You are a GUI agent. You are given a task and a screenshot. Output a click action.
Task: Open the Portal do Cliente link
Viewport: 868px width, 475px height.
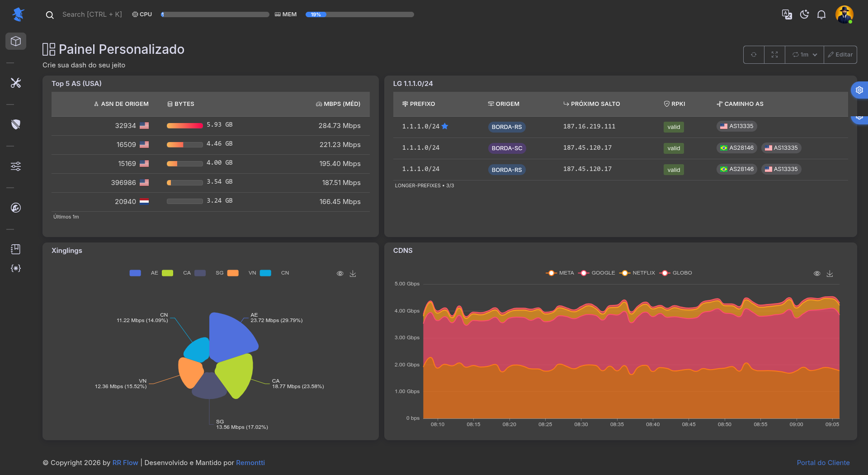[823, 462]
